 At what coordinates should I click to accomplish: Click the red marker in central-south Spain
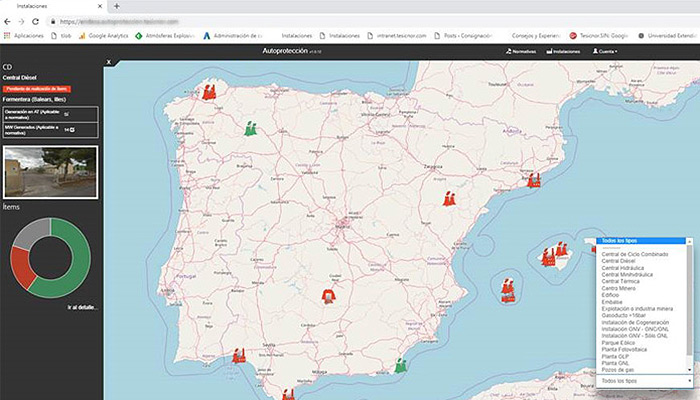tap(328, 295)
